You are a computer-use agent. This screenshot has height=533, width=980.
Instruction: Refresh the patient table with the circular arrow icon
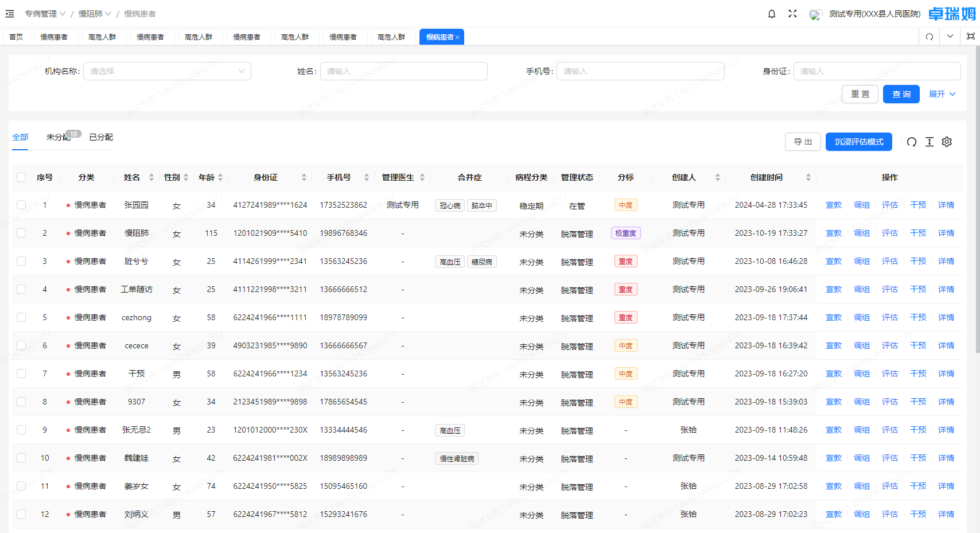(x=912, y=142)
